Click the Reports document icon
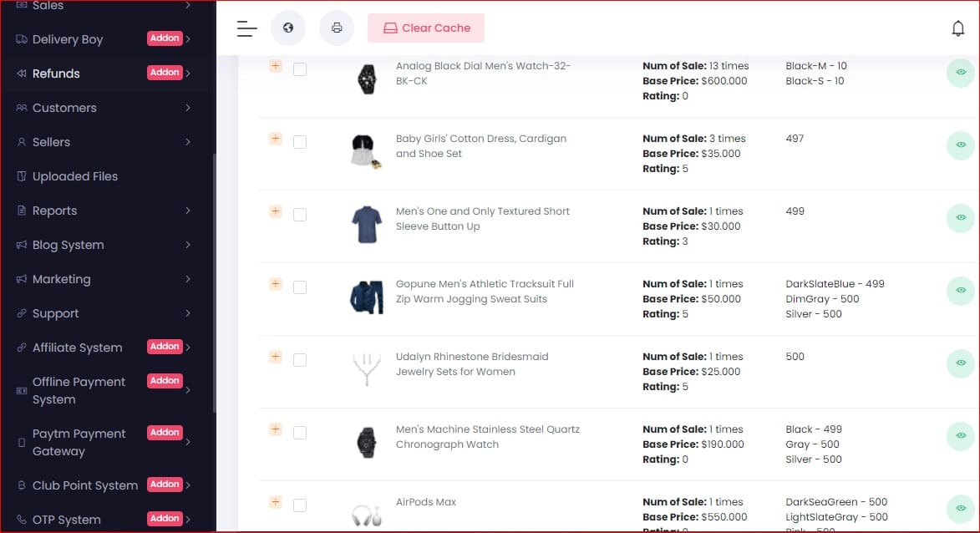 [21, 211]
